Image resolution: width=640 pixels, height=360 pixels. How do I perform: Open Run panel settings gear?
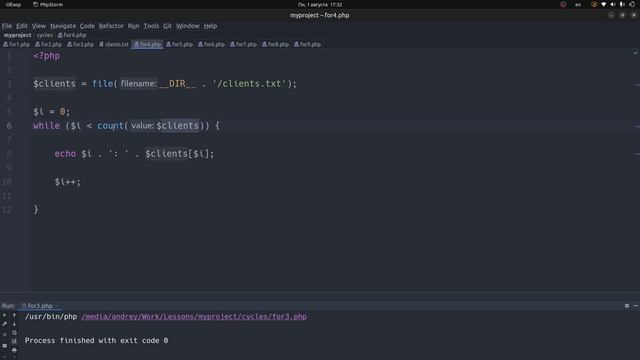tap(627, 306)
